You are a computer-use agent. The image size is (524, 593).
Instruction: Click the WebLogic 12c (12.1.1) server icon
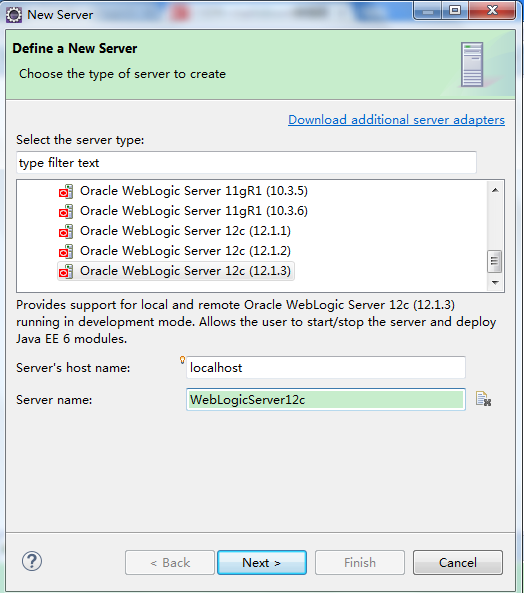click(66, 231)
